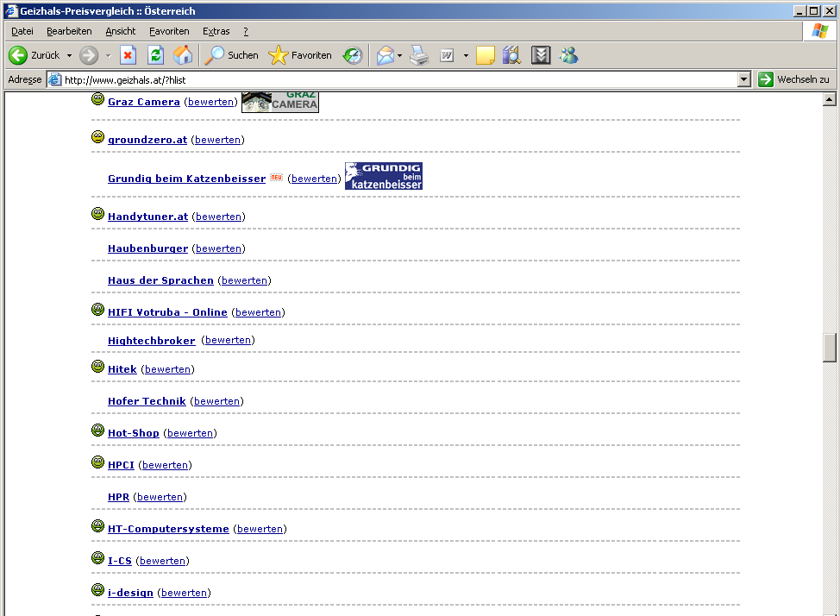This screenshot has width=840, height=616.
Task: Click the scrollbar up arrow
Action: click(830, 99)
